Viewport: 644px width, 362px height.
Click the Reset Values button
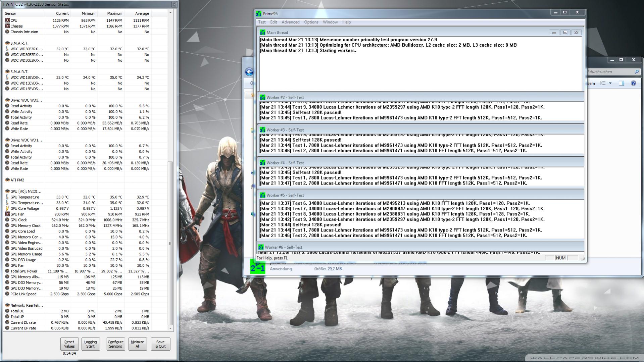point(69,344)
